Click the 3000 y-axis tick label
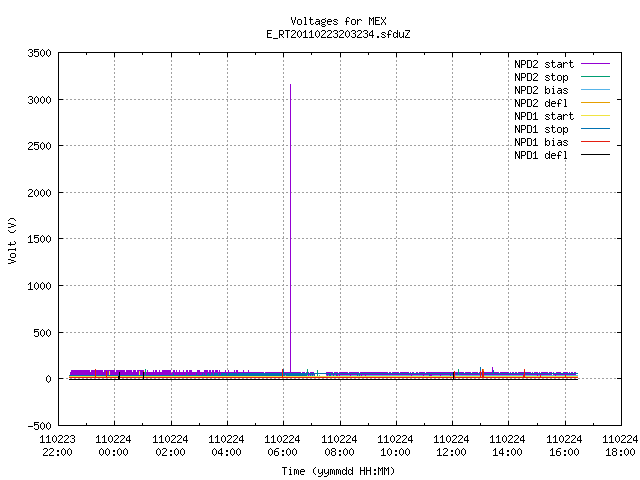The image size is (640, 480). click(x=39, y=100)
